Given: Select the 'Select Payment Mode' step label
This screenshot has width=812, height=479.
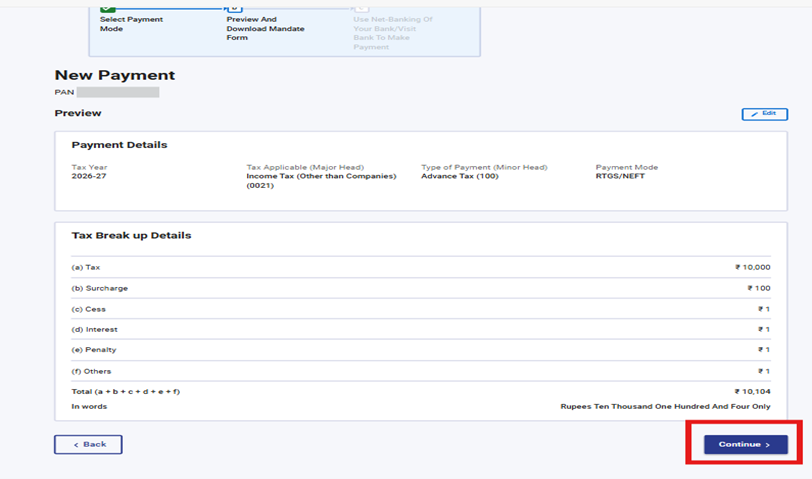Looking at the screenshot, I should point(131,24).
